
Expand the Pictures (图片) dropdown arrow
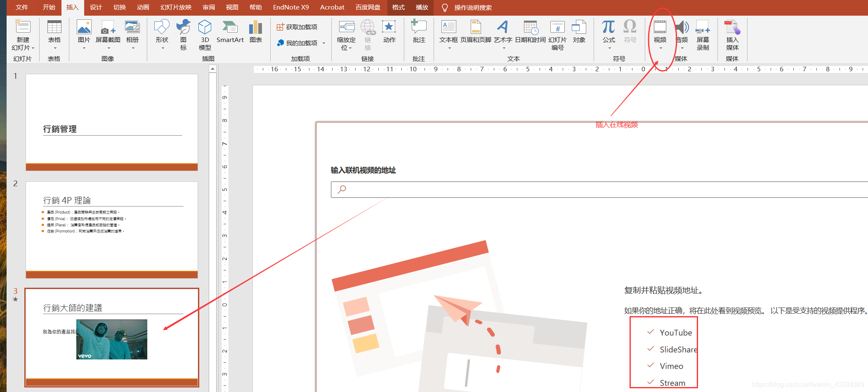(x=84, y=48)
